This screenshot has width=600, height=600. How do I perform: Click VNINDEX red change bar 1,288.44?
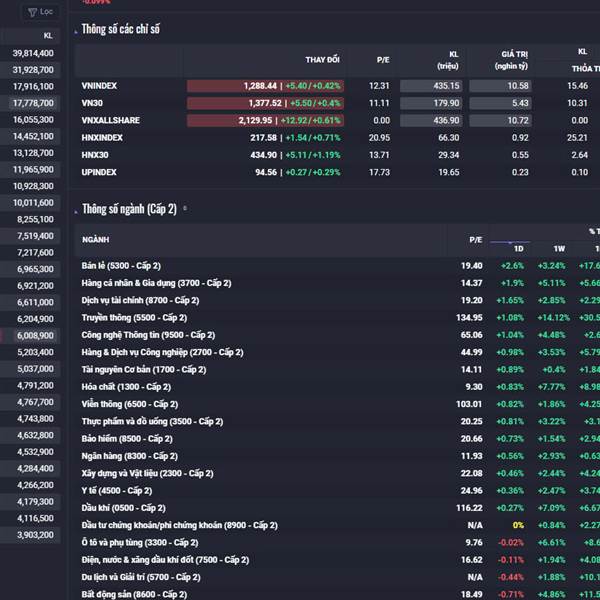click(265, 86)
